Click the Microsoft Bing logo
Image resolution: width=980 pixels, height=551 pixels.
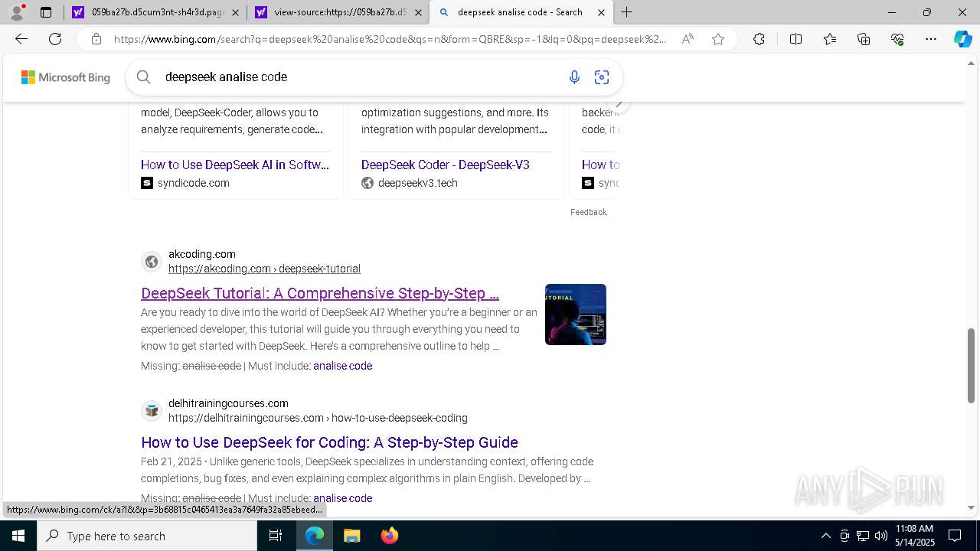click(66, 77)
